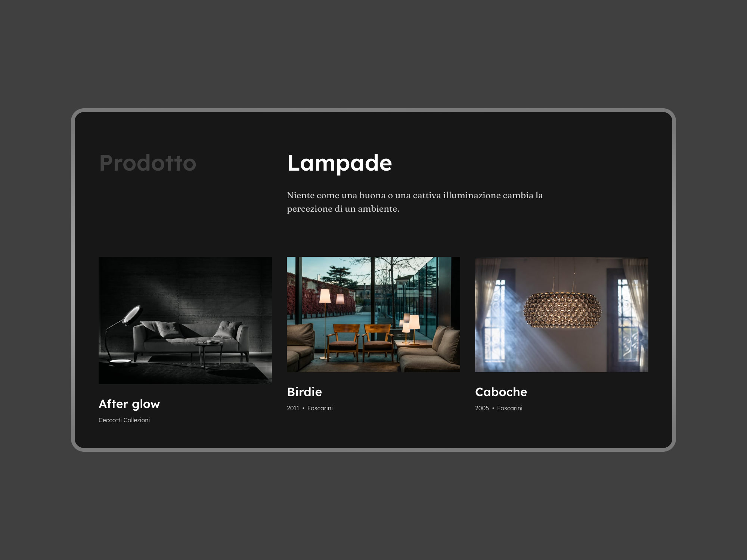Click the After glow title
The image size is (747, 560).
pyautogui.click(x=129, y=404)
